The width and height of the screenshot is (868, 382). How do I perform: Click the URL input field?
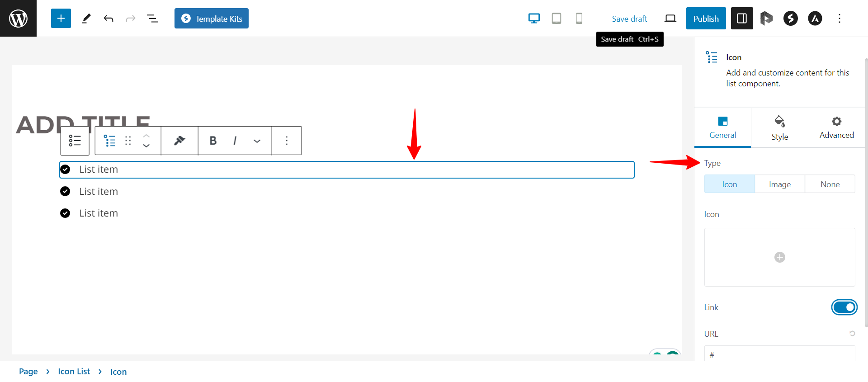click(x=779, y=354)
